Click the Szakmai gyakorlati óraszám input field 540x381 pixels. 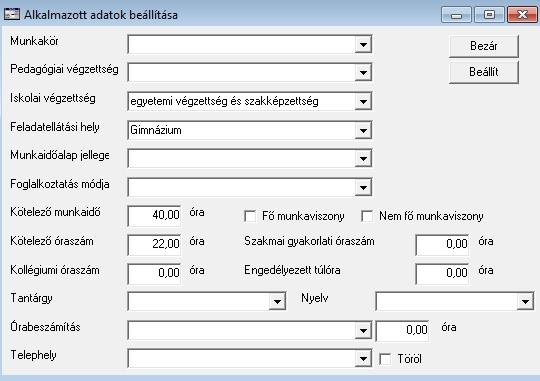click(x=442, y=244)
